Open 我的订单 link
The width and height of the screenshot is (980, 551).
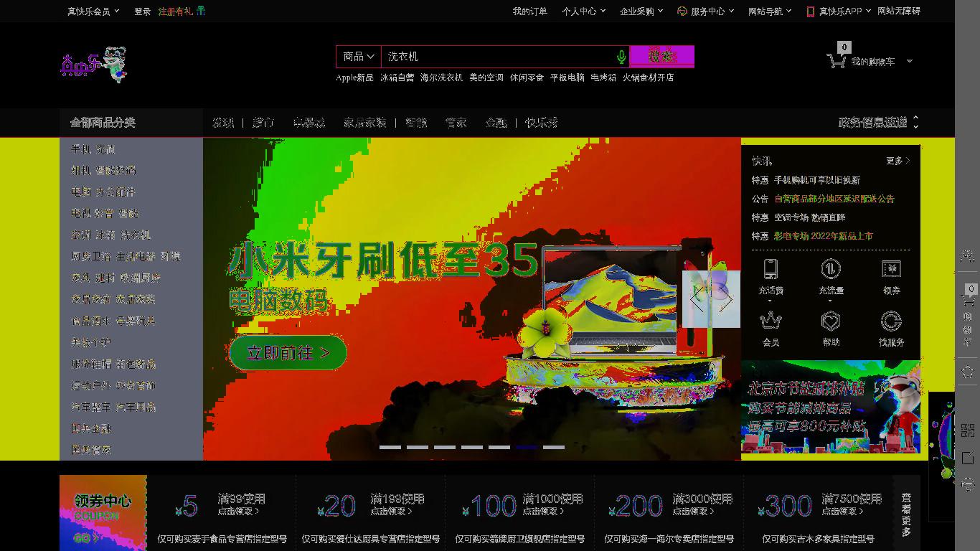coord(529,11)
